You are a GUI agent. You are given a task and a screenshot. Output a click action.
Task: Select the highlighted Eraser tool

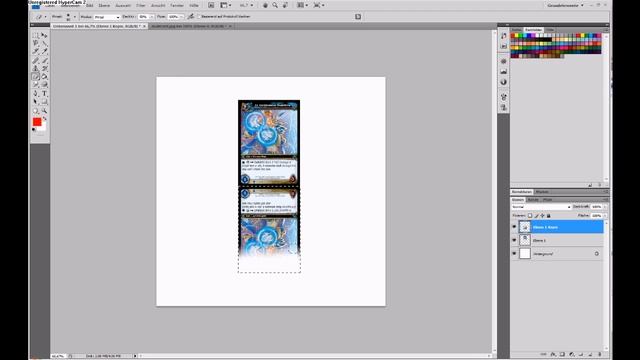coord(36,76)
